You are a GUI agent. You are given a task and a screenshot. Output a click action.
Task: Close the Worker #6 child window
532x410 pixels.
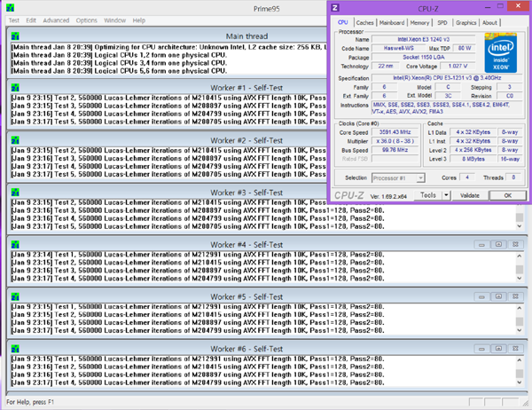coord(515,349)
